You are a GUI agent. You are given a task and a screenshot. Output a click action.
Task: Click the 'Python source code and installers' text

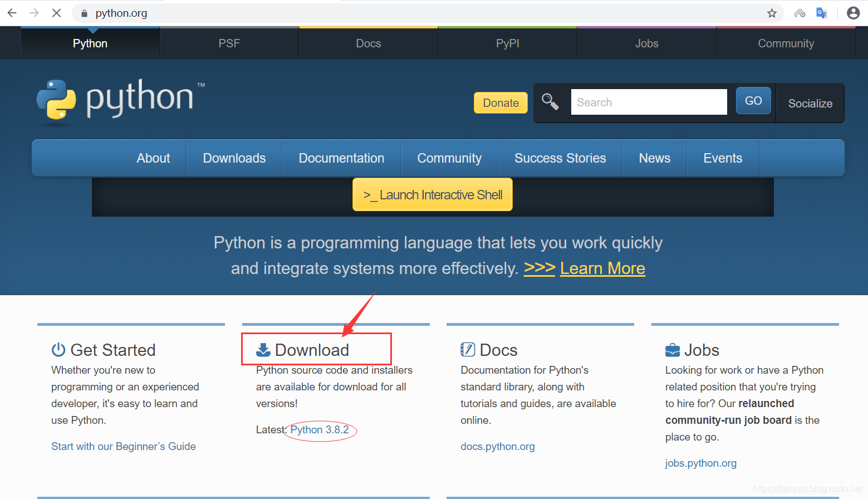point(334,370)
